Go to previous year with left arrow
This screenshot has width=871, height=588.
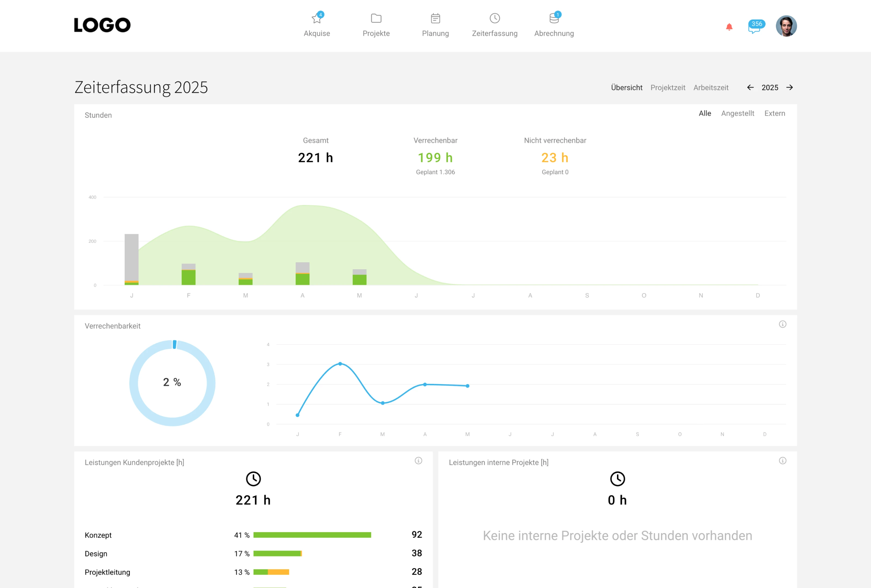[750, 87]
